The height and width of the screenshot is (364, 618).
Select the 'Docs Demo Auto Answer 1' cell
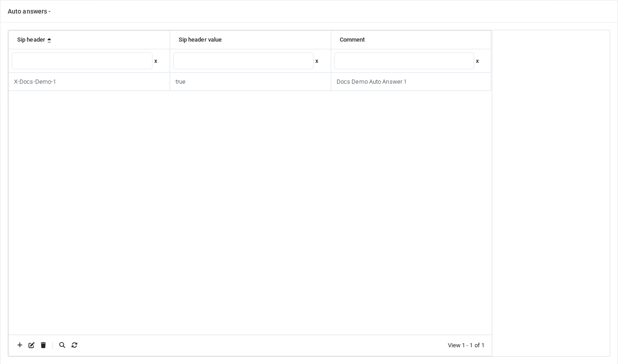click(x=411, y=82)
